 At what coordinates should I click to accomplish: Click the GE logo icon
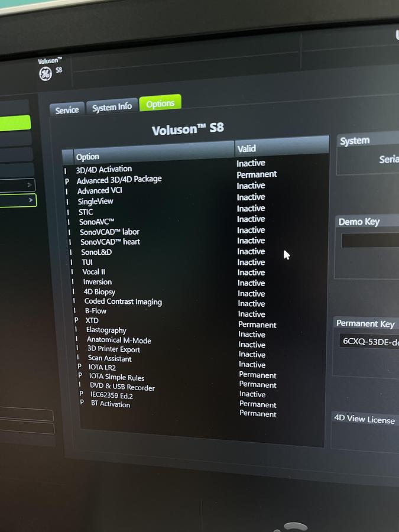[x=46, y=74]
